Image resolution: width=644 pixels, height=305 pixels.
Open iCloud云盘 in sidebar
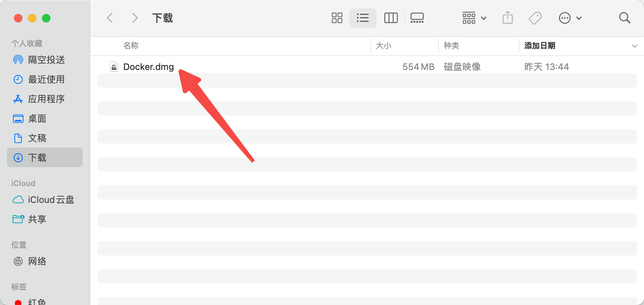coord(51,200)
